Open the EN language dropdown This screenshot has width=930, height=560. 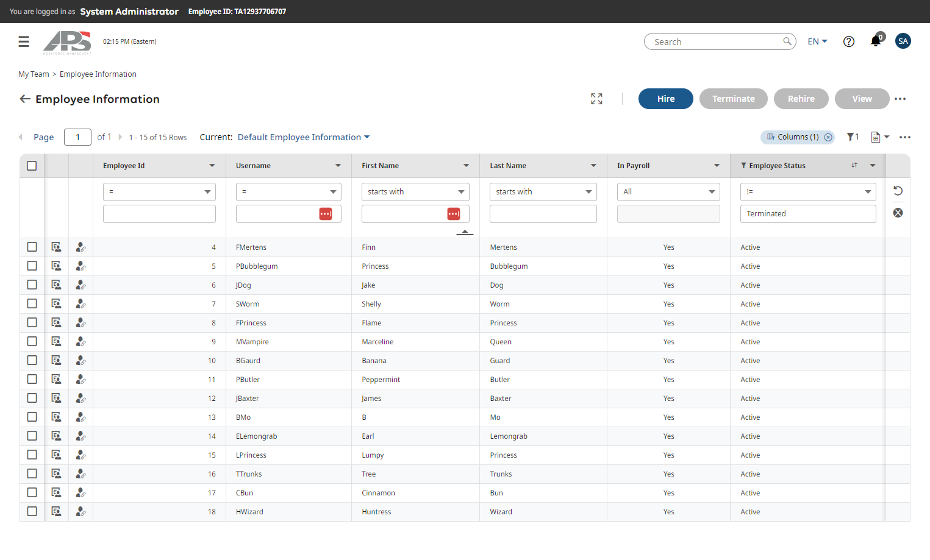(818, 41)
